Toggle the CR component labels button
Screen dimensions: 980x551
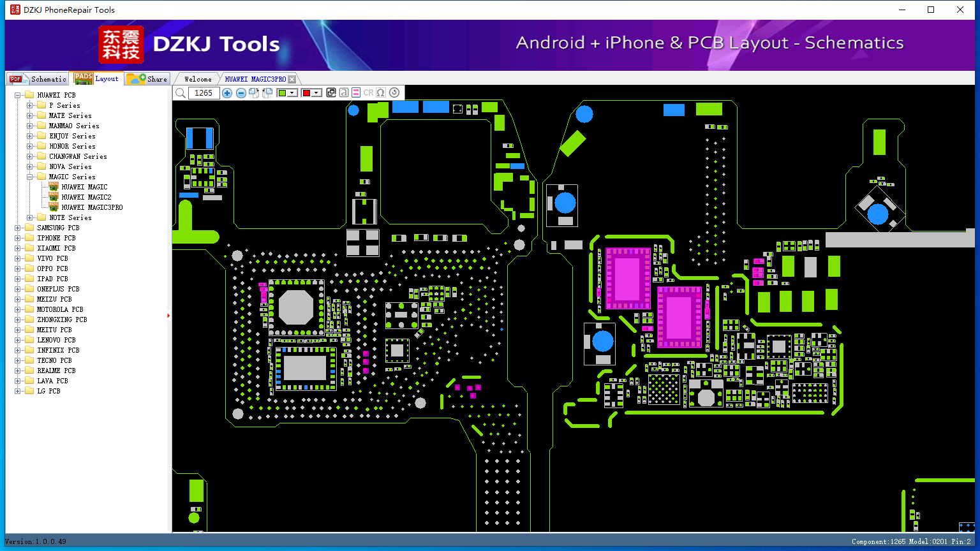369,93
